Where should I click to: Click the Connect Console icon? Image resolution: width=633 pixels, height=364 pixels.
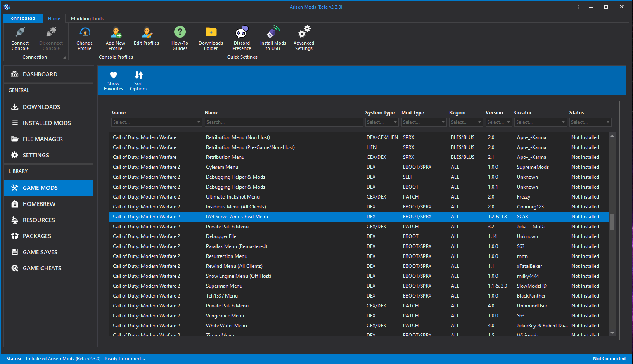(x=20, y=38)
